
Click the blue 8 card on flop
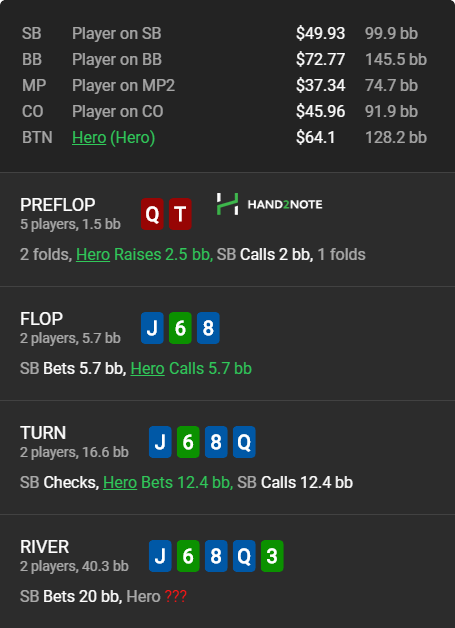pyautogui.click(x=208, y=328)
